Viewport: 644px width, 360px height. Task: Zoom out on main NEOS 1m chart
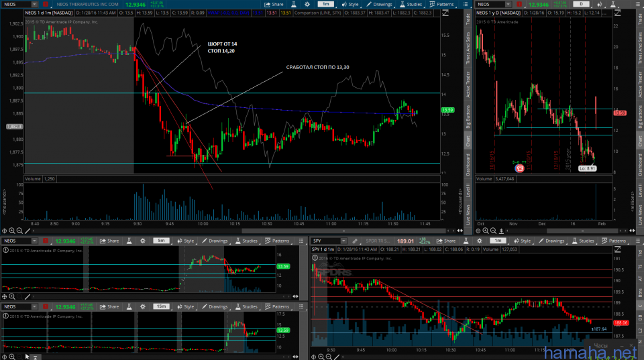click(19, 231)
